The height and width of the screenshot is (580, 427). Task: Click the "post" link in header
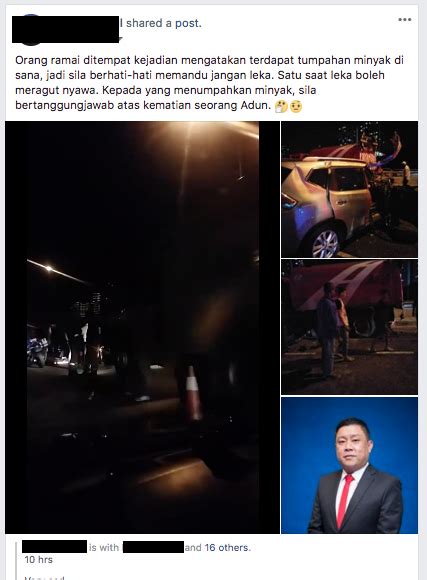pos(188,23)
